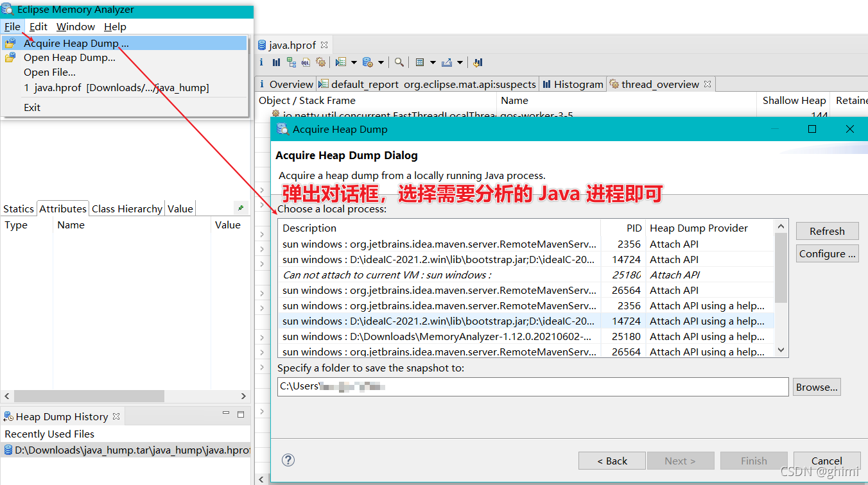The width and height of the screenshot is (868, 485).
Task: Click the Open Query Browser database icon
Action: pyautogui.click(x=368, y=62)
